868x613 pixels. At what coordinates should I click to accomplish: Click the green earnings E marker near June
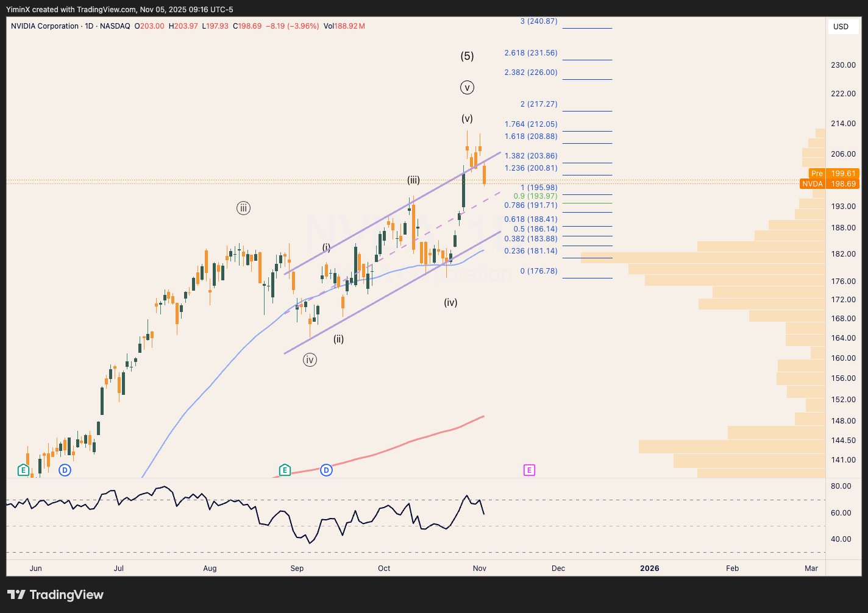(23, 470)
